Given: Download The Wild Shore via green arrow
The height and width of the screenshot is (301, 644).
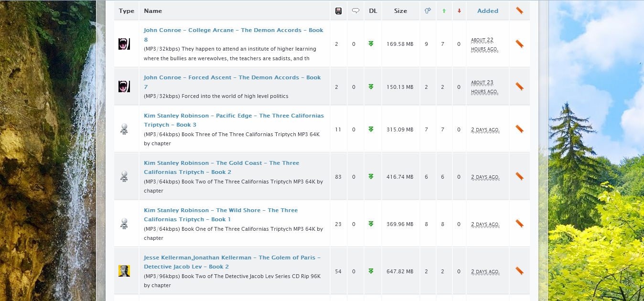Looking at the screenshot, I should click(371, 224).
